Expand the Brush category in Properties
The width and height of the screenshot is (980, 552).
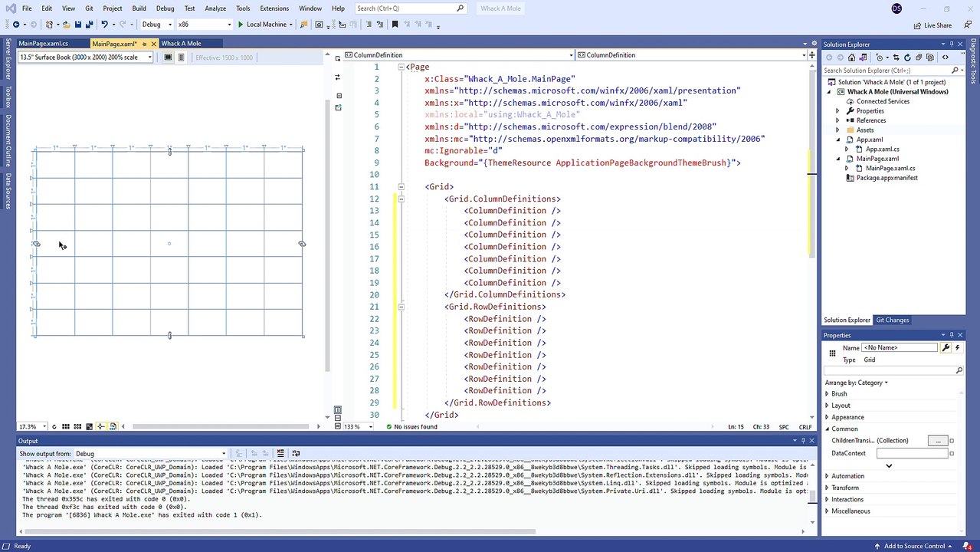pyautogui.click(x=827, y=393)
